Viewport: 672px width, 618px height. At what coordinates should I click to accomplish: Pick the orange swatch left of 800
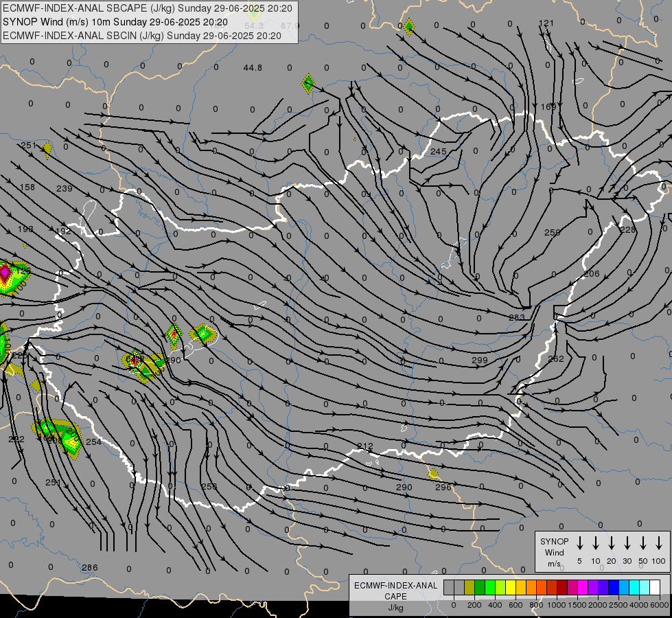(531, 588)
